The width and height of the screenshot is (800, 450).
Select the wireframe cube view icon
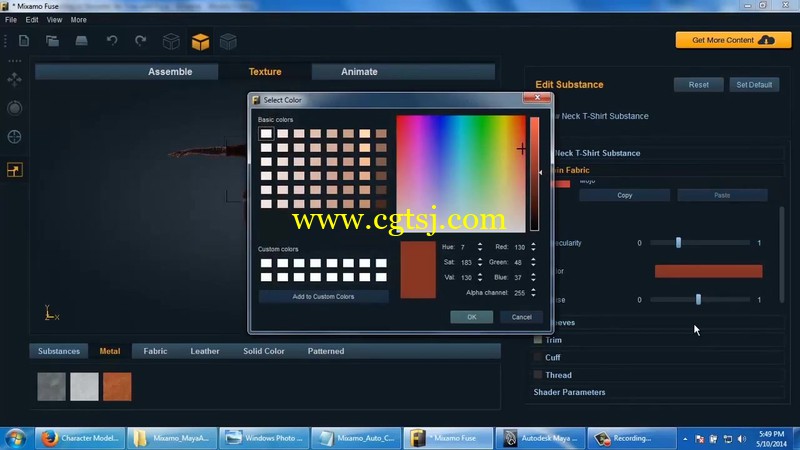point(171,42)
